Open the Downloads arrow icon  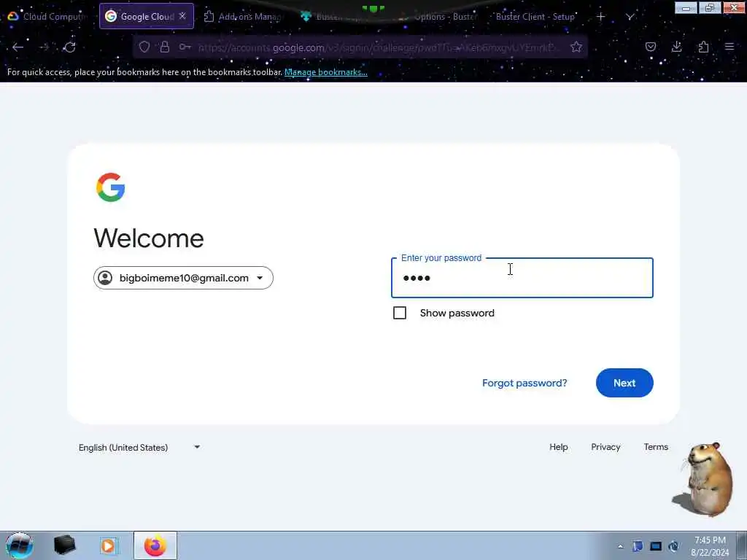coord(677,47)
